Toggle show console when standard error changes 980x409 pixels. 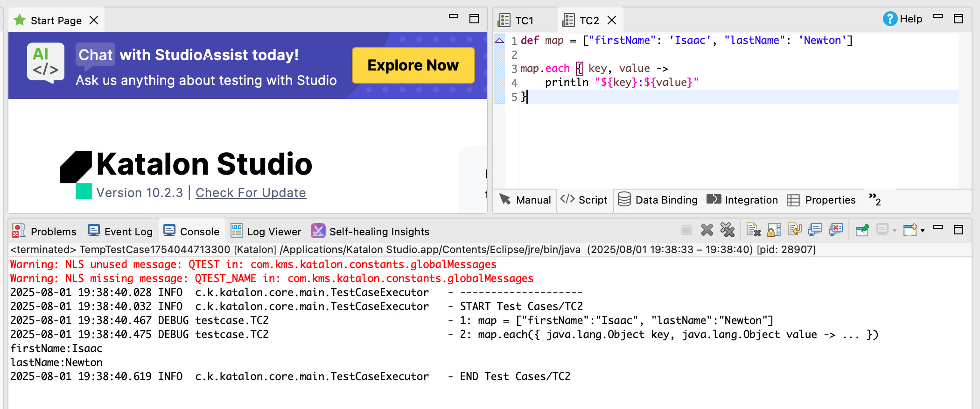point(836,230)
